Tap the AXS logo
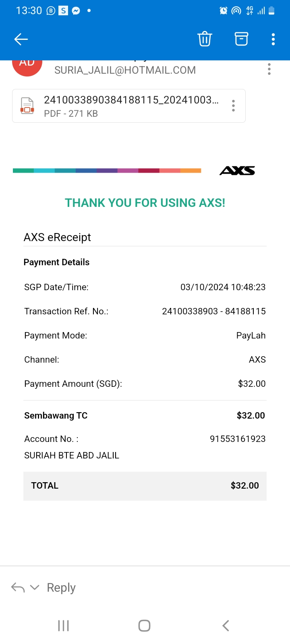The image size is (290, 644). [x=237, y=171]
